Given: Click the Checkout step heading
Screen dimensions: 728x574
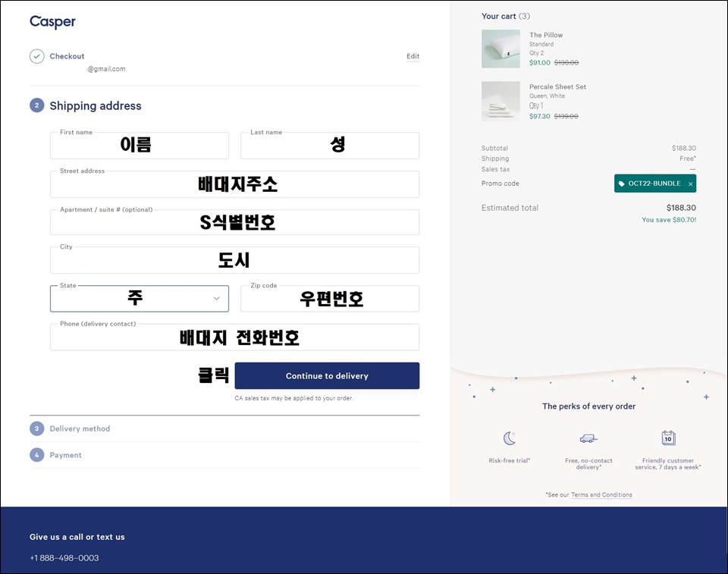Looking at the screenshot, I should (67, 56).
